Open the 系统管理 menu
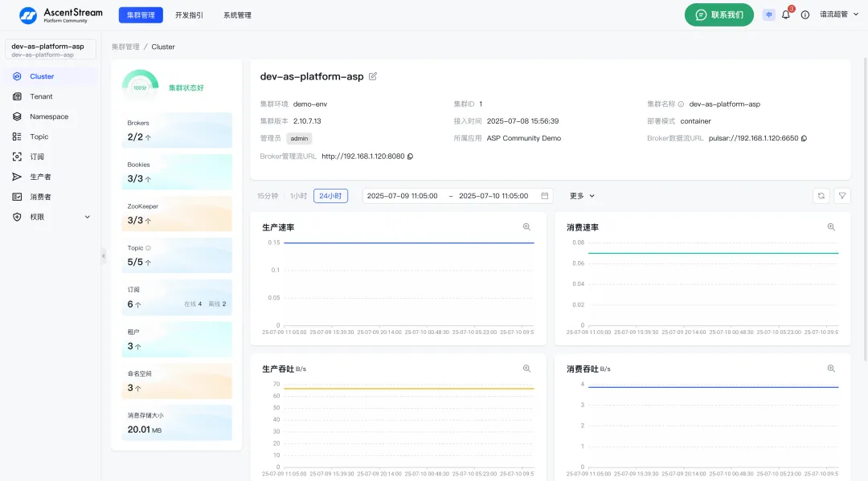The image size is (868, 481). tap(237, 14)
